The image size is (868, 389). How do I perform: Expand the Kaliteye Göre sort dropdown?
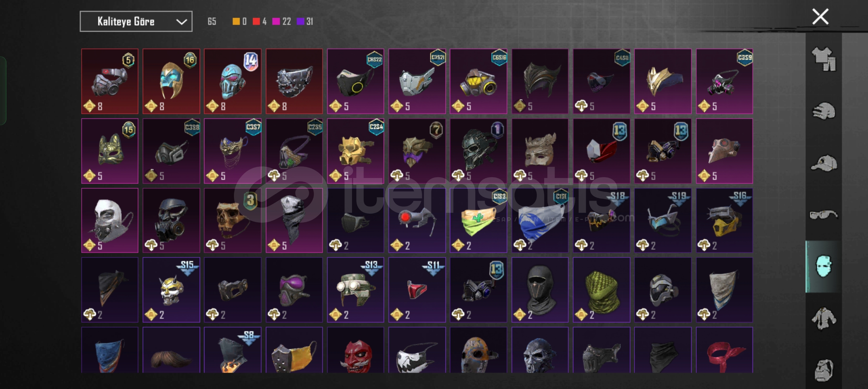coord(136,22)
